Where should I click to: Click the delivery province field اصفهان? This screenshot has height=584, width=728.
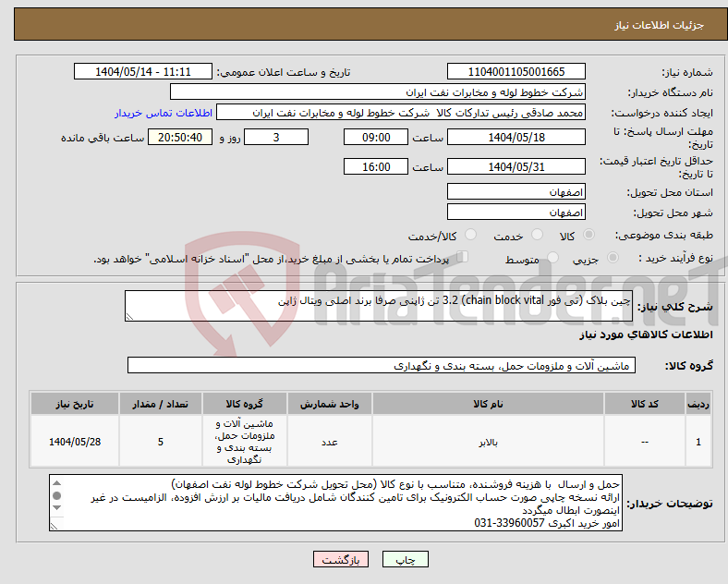click(x=516, y=191)
